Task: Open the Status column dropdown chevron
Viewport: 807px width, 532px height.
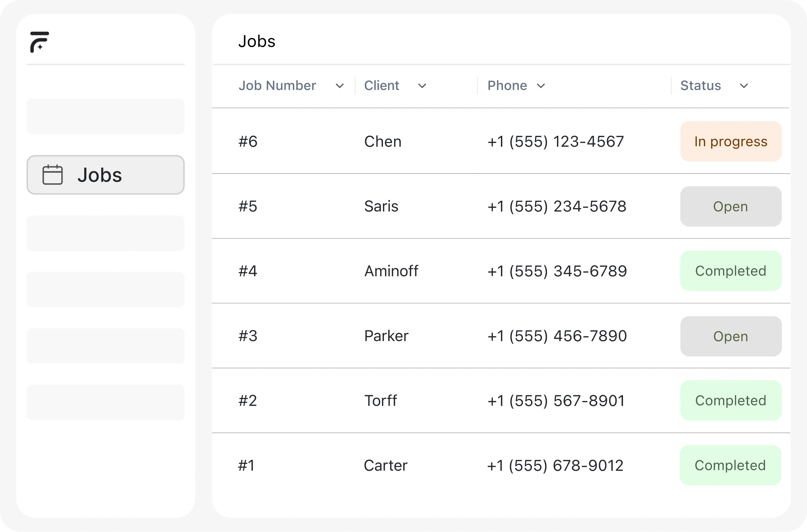Action: point(744,86)
